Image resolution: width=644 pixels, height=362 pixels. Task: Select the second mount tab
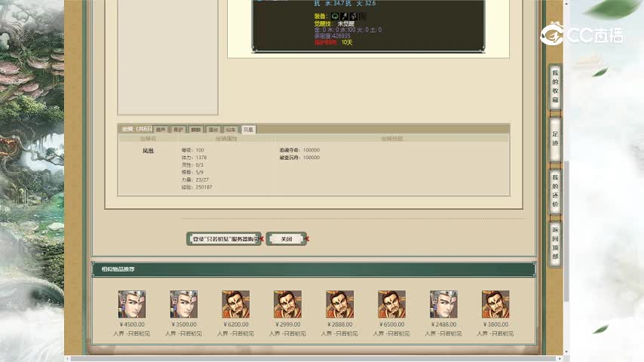click(x=178, y=130)
